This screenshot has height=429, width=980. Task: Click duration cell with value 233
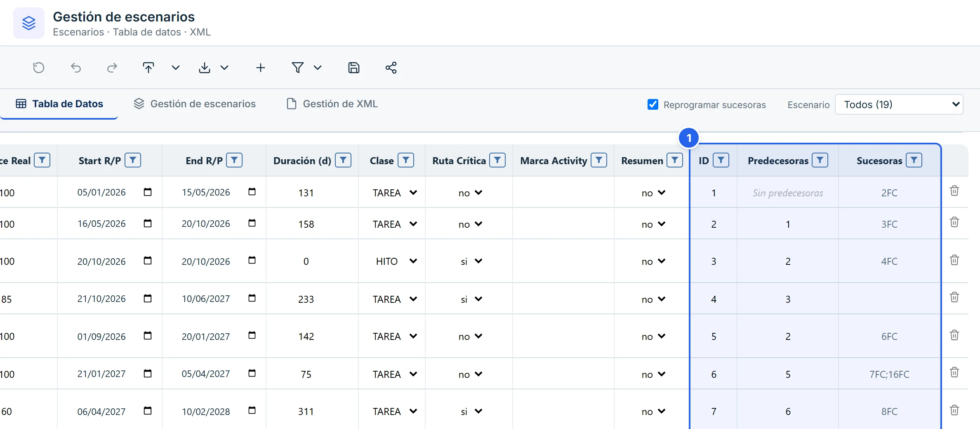(x=306, y=299)
